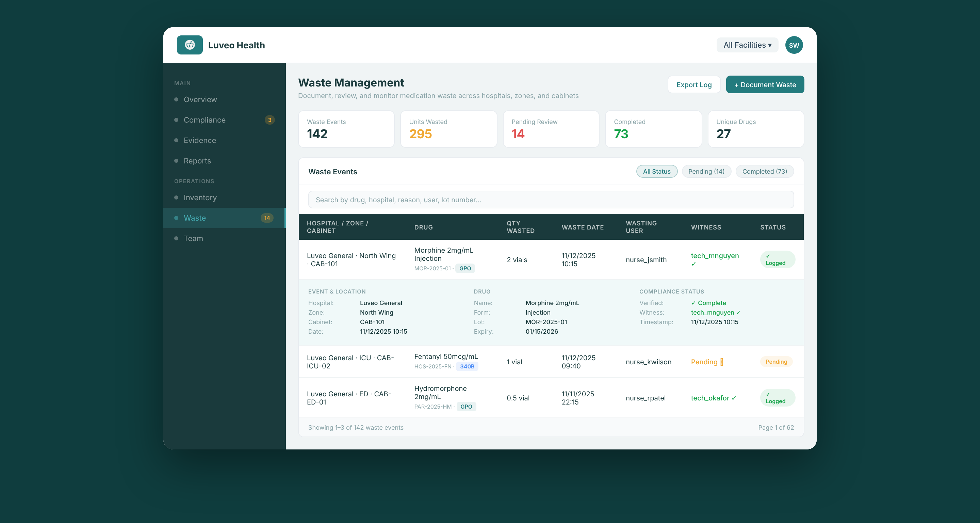Expand the Fentanyl ICU waste event row
The width and height of the screenshot is (980, 523).
coord(551,362)
